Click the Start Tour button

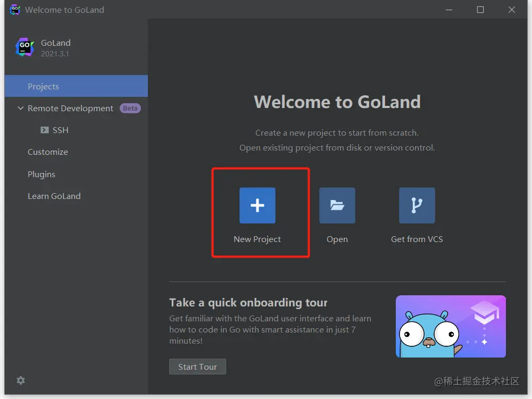(197, 367)
